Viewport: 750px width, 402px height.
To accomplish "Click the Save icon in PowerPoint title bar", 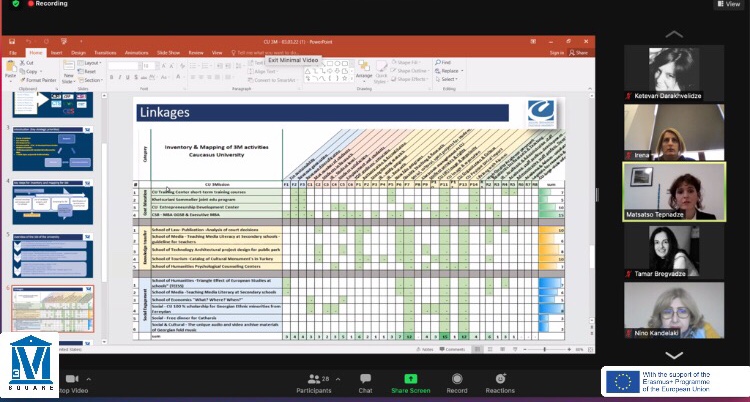I will tap(11, 42).
